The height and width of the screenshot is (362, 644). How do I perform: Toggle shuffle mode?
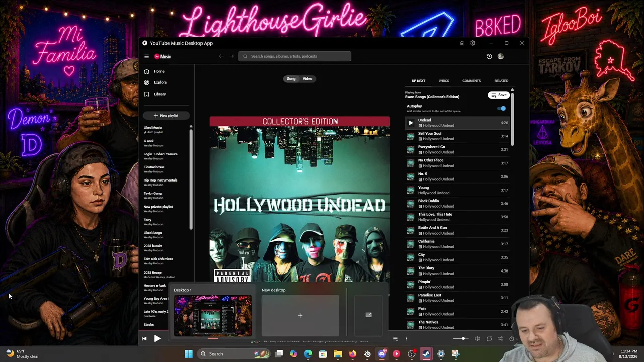tap(500, 339)
